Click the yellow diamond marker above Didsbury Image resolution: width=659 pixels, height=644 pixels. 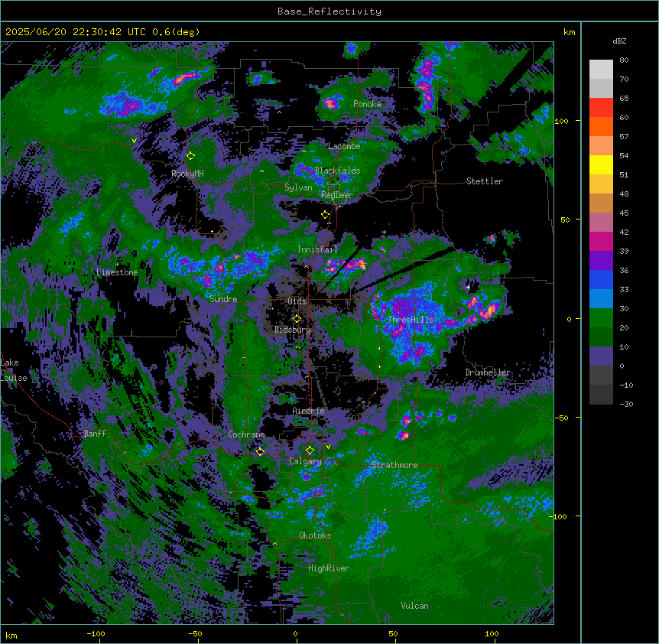(297, 319)
